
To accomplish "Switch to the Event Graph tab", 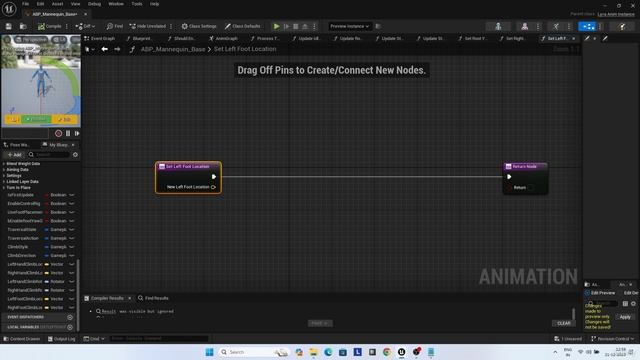I will [x=100, y=38].
